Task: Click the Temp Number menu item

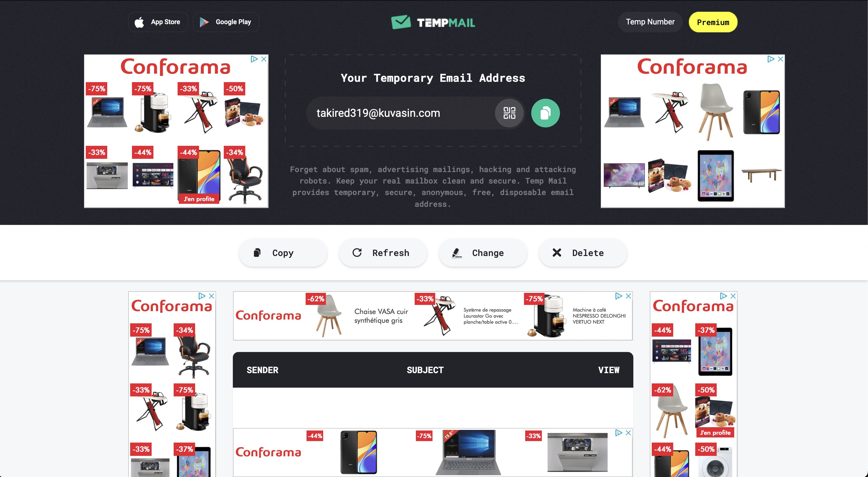Action: pos(651,22)
